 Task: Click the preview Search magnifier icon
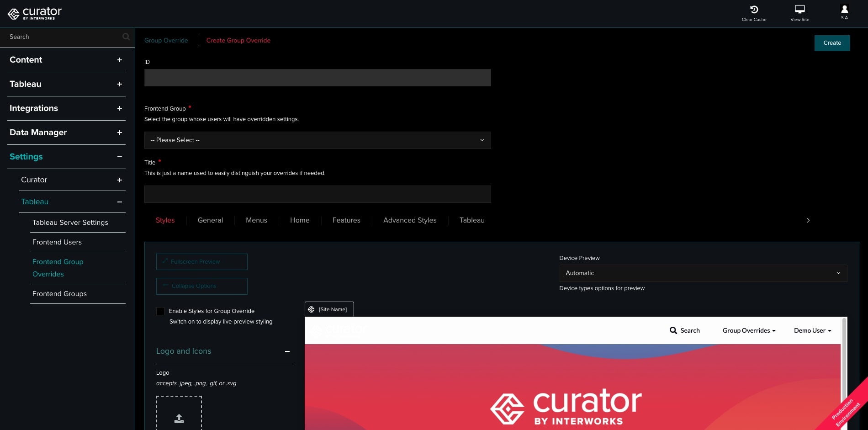click(x=673, y=330)
